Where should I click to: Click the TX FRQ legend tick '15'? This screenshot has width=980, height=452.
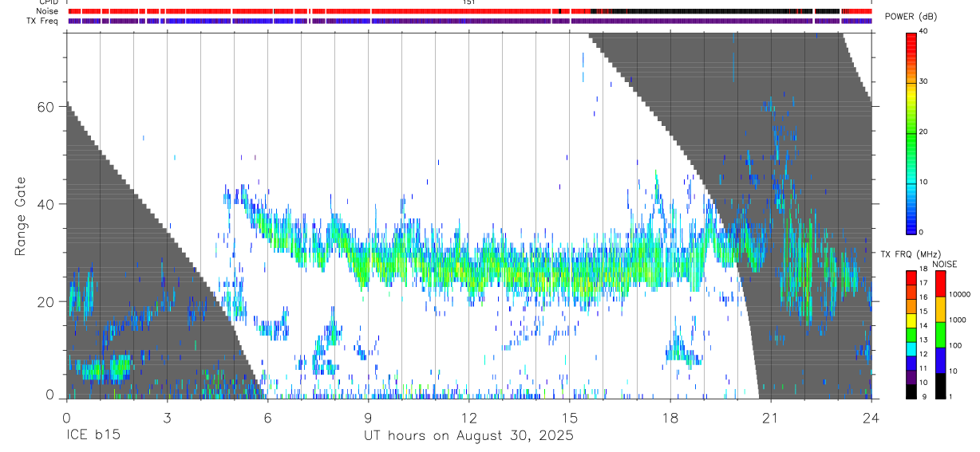924,312
